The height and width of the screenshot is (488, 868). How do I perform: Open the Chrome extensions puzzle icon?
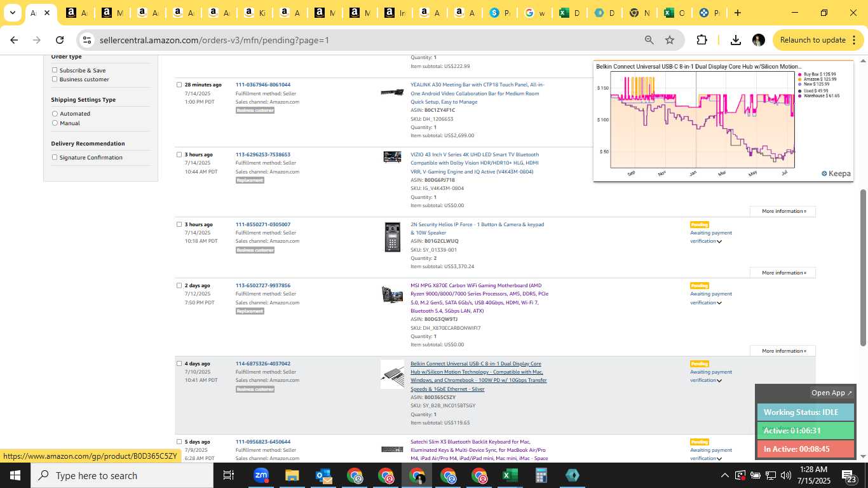(702, 40)
